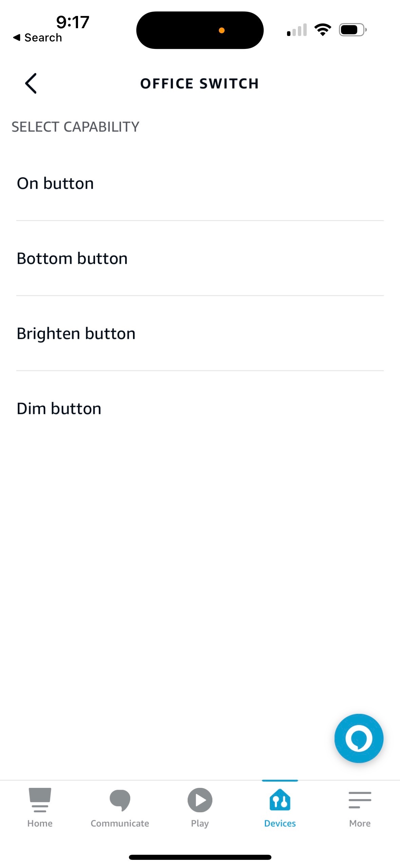Open the Communicate tab

(x=120, y=807)
